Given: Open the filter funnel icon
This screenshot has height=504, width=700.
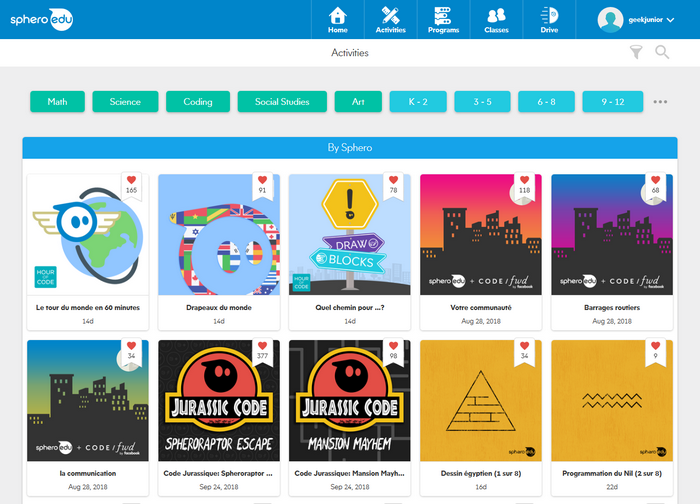Looking at the screenshot, I should pos(636,52).
